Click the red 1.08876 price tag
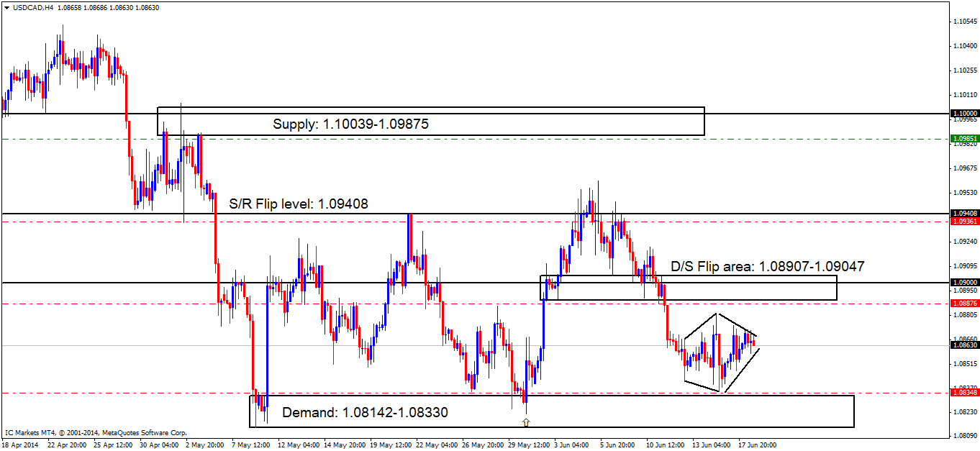980x451 pixels. point(964,304)
